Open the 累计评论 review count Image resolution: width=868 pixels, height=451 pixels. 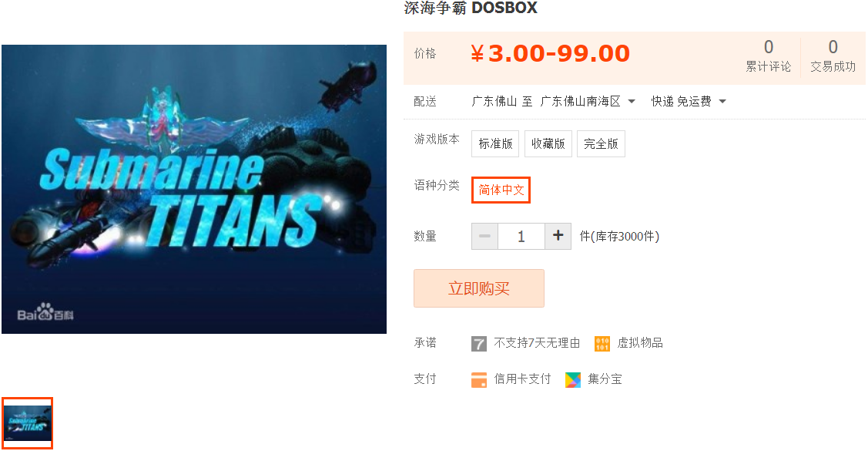(769, 56)
